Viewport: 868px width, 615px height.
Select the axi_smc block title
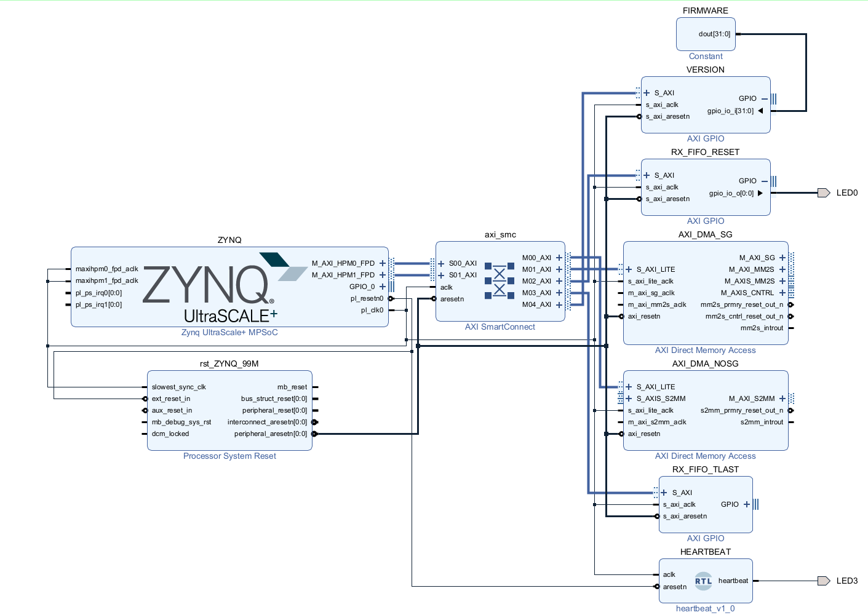500,234
